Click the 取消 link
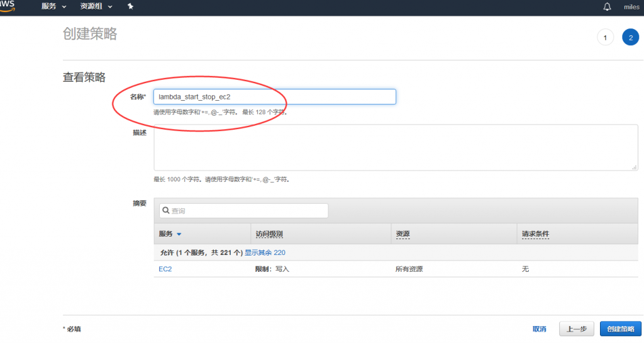 [x=539, y=329]
